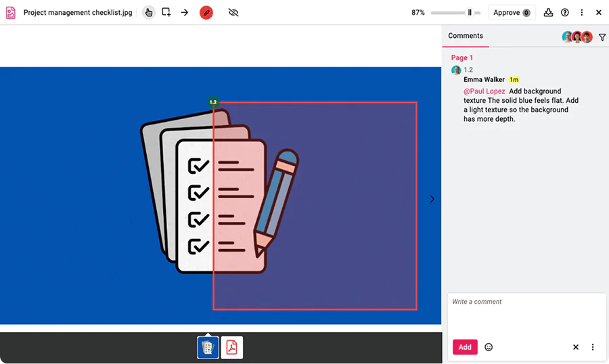Select the checklist image thumbnail
Image resolution: width=609 pixels, height=364 pixels.
coord(208,347)
